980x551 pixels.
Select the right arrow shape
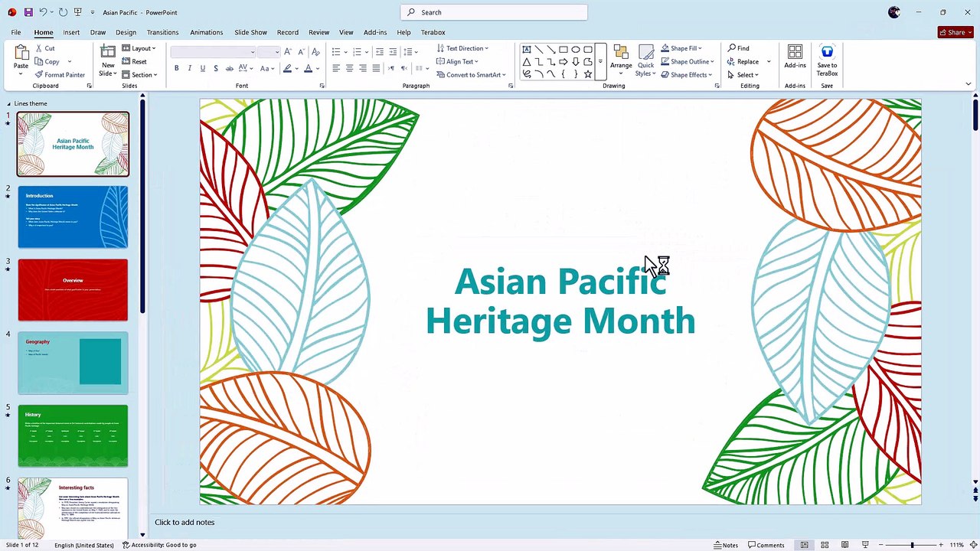click(x=563, y=62)
